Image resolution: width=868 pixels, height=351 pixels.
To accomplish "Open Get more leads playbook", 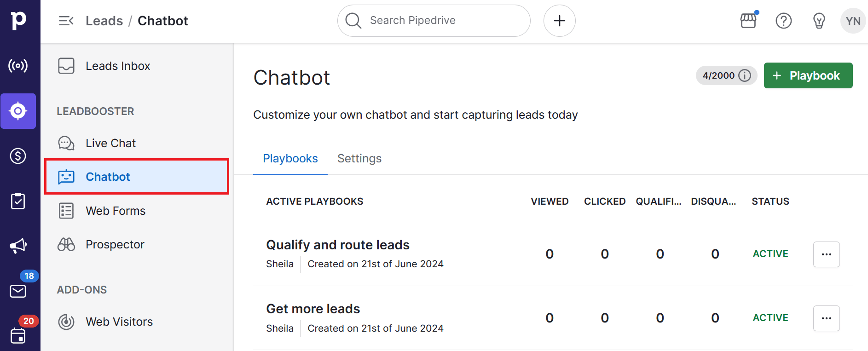I will click(x=313, y=309).
